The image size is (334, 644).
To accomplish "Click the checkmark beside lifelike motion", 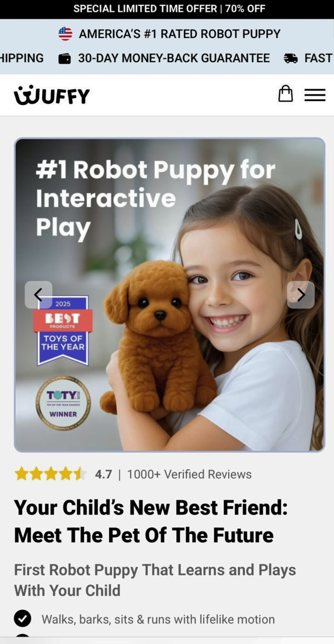I will coord(23,619).
